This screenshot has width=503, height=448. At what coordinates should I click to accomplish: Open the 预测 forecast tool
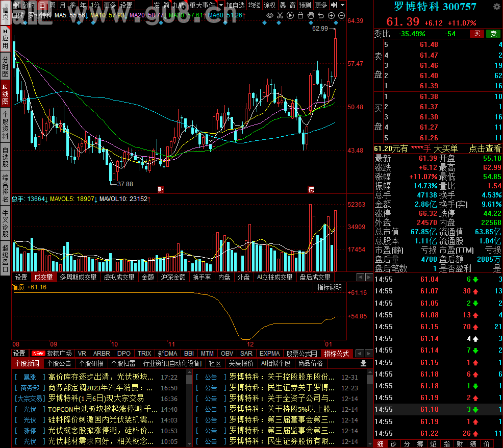tap(305, 5)
